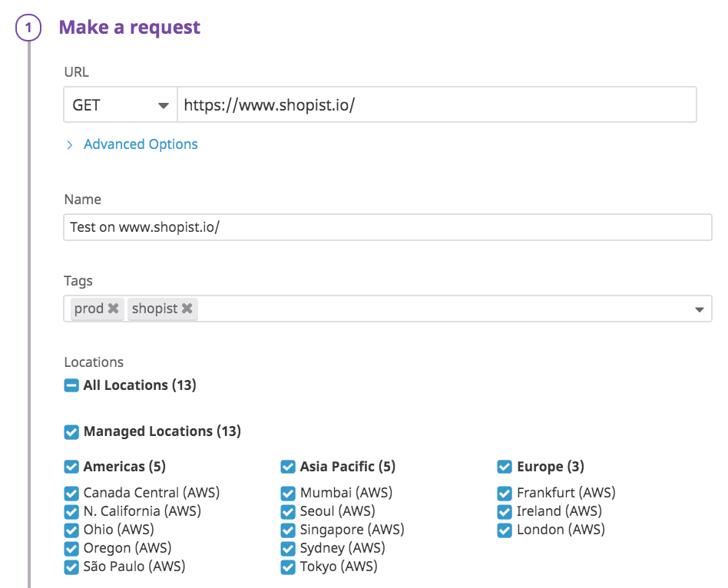
Task: Disable the São Paulo (AWS) location
Action: [71, 567]
